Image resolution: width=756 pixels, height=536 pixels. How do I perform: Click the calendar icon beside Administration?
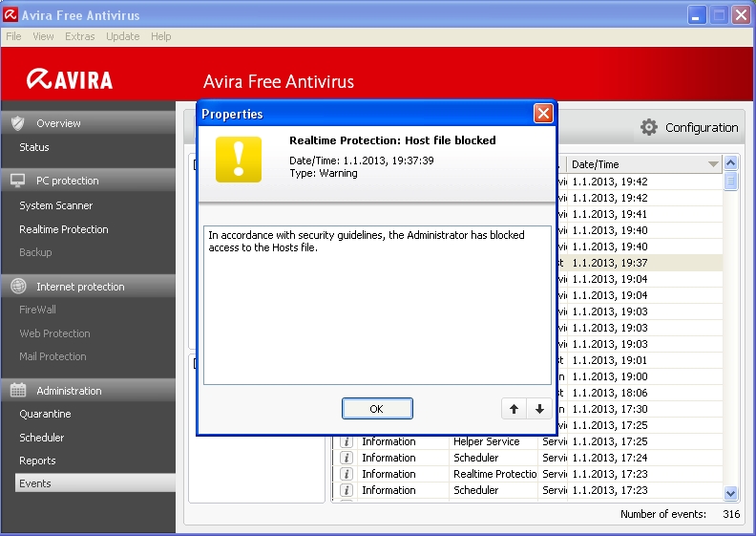(x=18, y=390)
